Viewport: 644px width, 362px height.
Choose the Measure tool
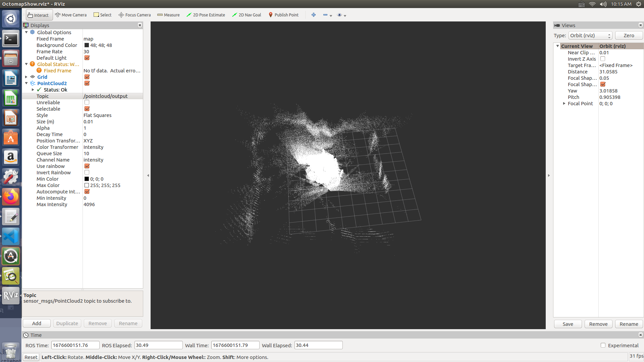tap(168, 15)
